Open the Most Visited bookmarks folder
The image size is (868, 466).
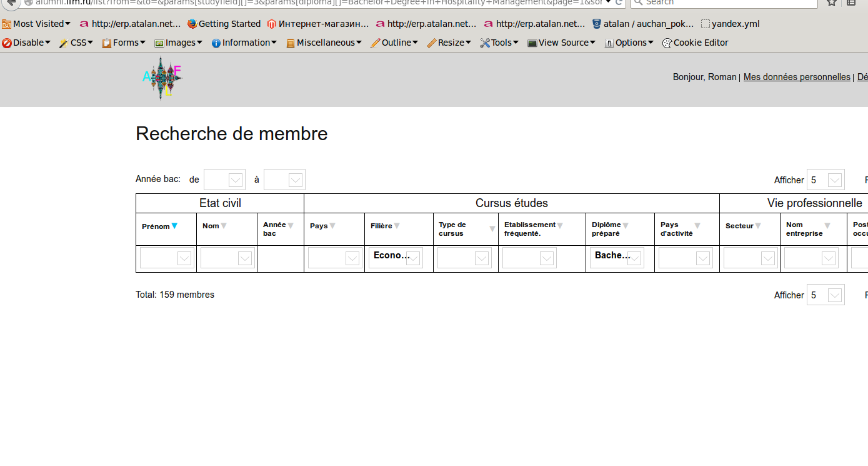pos(36,24)
